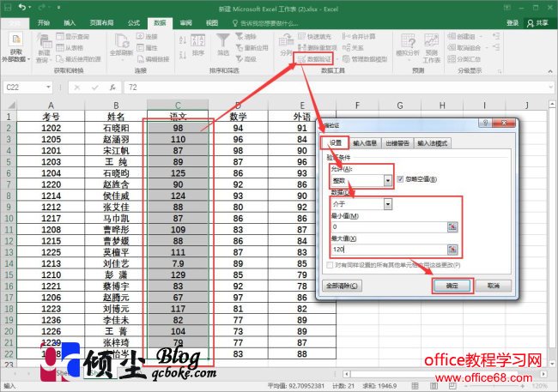Click the 共享 (Share) button
The height and width of the screenshot is (392, 558).
[537, 23]
